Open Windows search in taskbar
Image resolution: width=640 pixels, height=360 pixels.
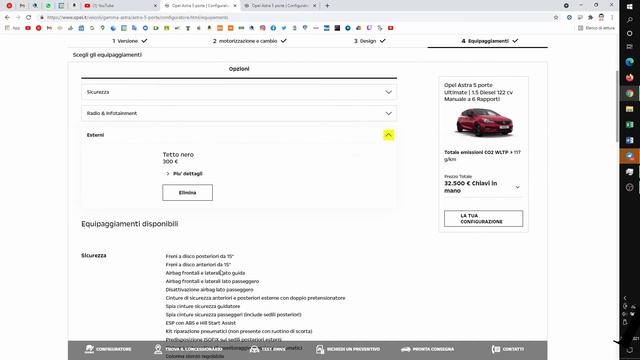629,20
